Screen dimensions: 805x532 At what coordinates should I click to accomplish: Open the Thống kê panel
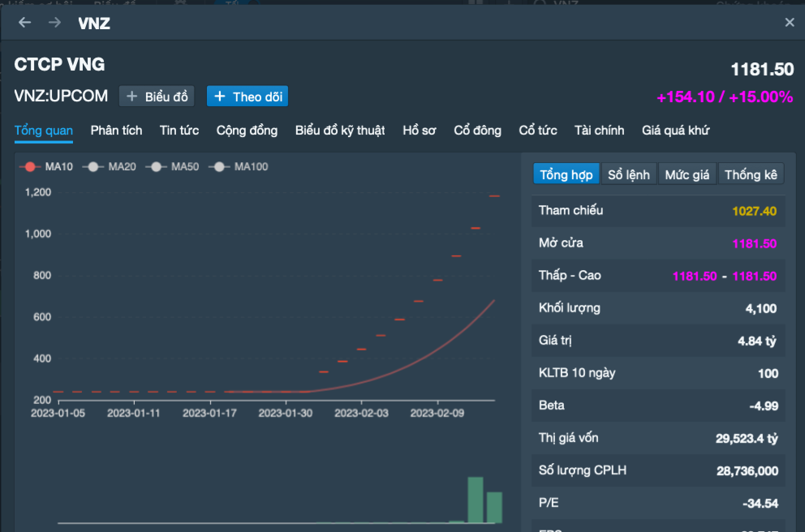click(751, 174)
